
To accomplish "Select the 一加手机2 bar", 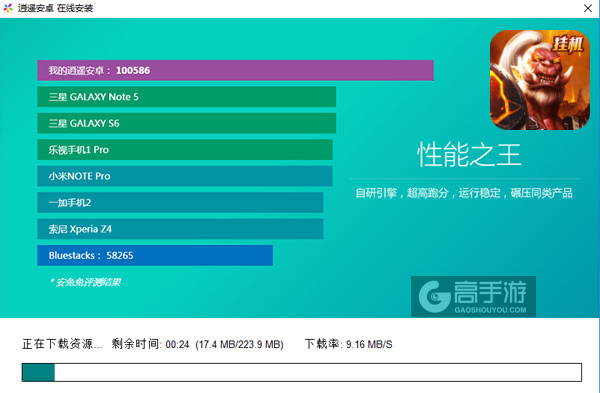I will click(180, 202).
